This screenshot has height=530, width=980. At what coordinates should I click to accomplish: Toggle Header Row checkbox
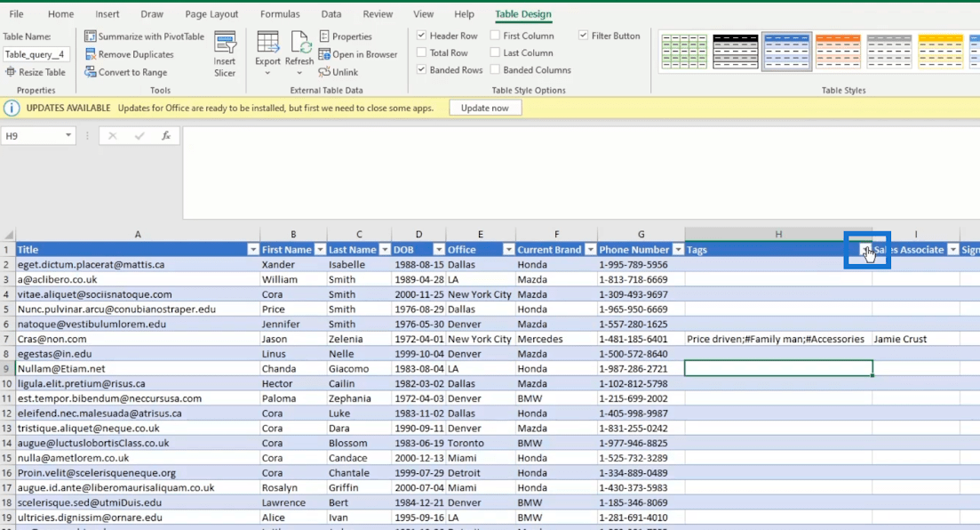click(422, 36)
